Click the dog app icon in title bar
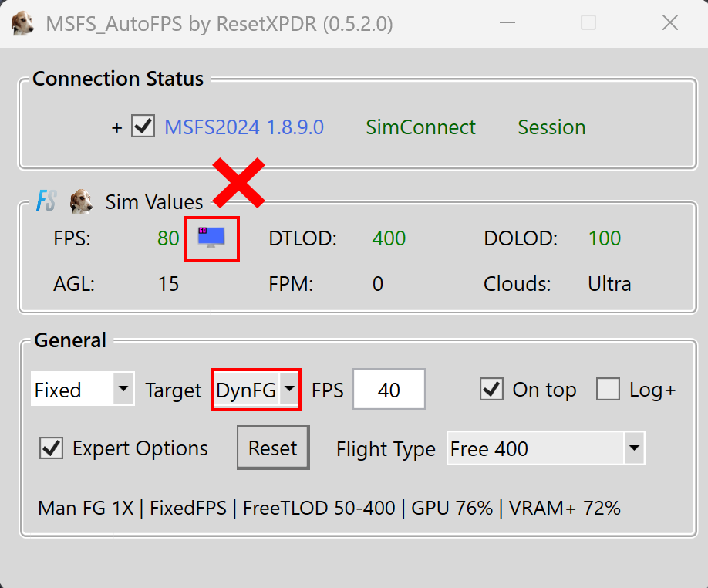This screenshot has height=588, width=708. 22,23
